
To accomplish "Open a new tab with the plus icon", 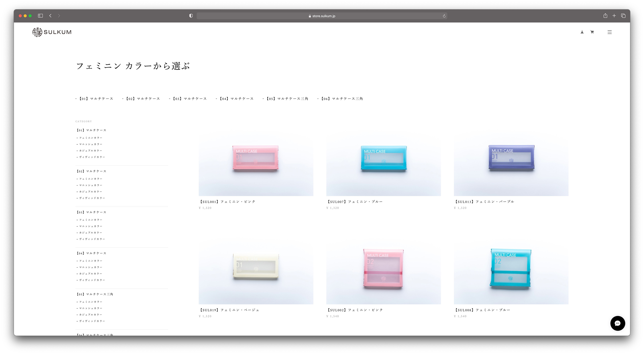I will (x=614, y=16).
